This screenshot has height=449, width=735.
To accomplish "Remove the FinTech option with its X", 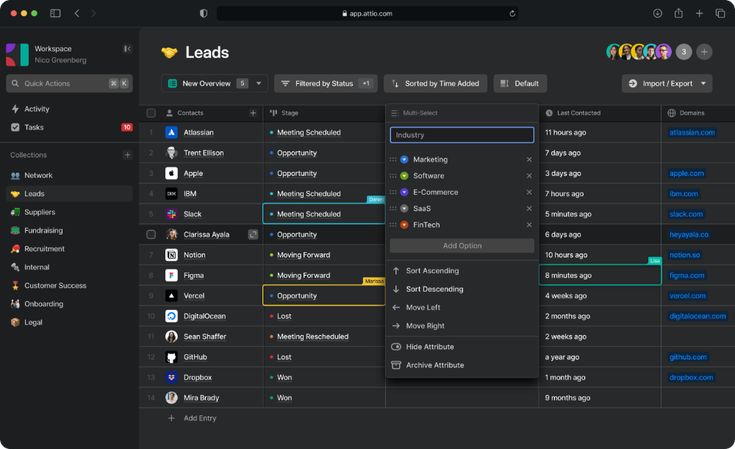I will click(529, 225).
